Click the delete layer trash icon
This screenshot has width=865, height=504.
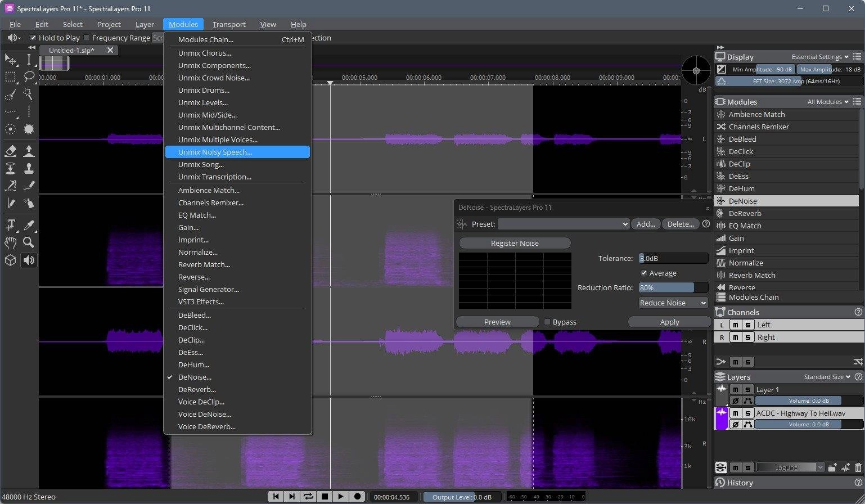pyautogui.click(x=858, y=467)
